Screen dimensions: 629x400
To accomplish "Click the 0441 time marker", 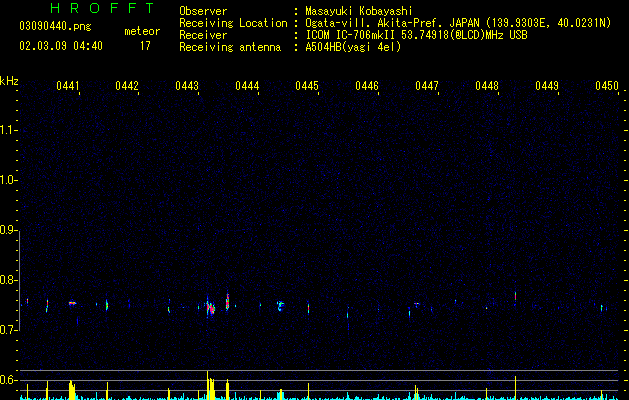I will pyautogui.click(x=67, y=86).
